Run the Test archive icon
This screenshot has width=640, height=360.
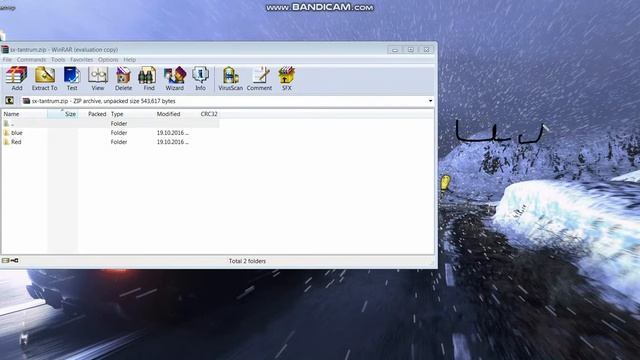click(72, 78)
